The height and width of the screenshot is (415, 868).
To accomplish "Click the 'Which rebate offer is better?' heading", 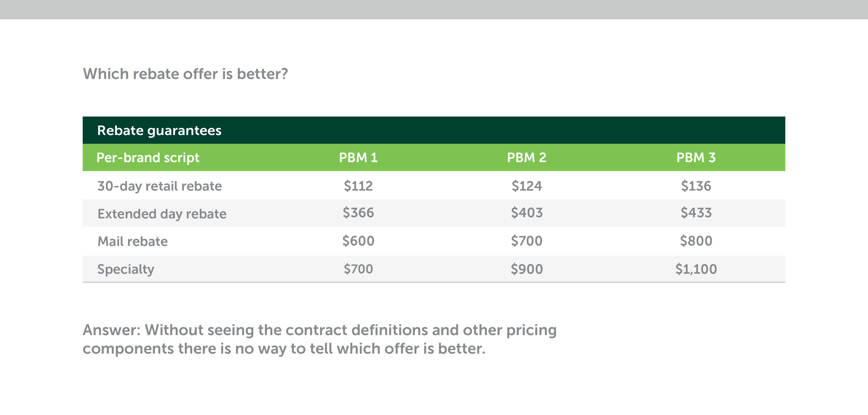I will pos(185,74).
